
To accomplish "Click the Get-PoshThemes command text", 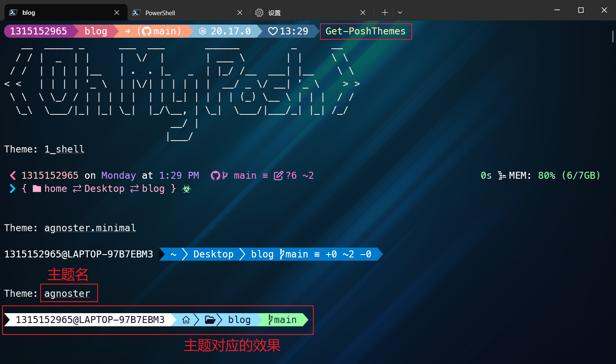I will click(365, 31).
